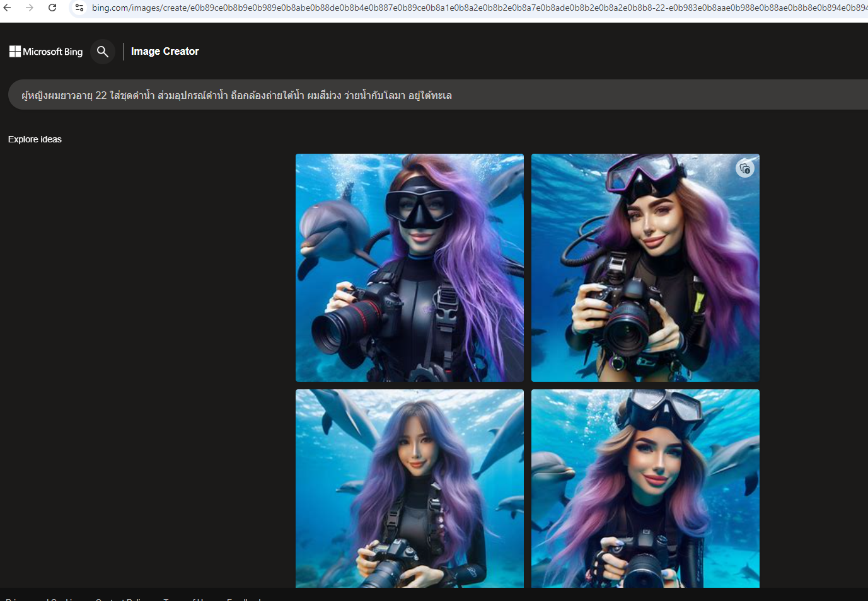868x601 pixels.
Task: Open the Image Creator home link
Action: coord(165,52)
